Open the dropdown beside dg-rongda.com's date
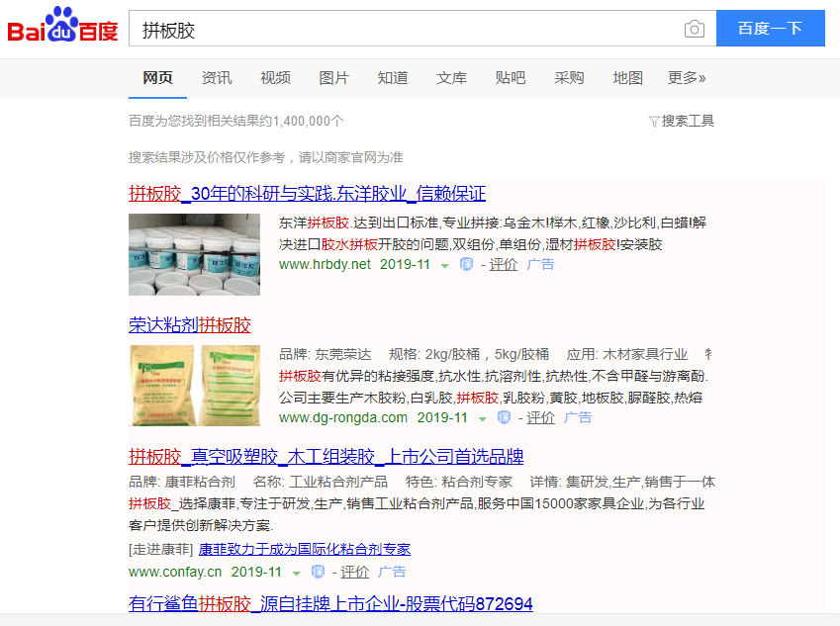The width and height of the screenshot is (840, 626). pyautogui.click(x=482, y=418)
